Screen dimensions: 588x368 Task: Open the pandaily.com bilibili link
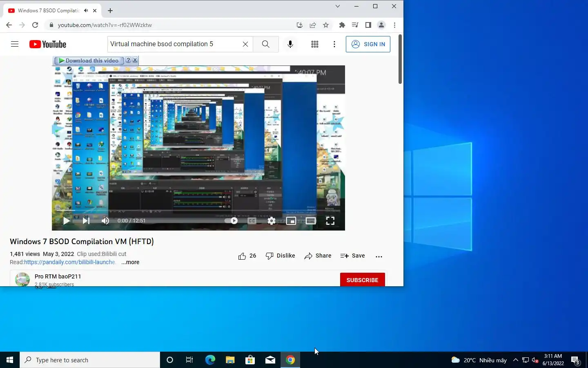coord(70,262)
